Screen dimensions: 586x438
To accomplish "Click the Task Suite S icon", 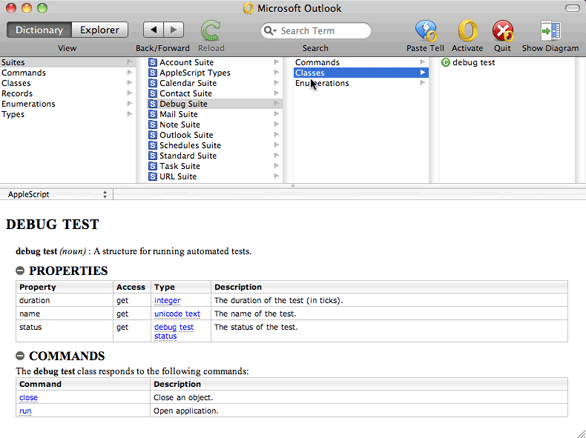I will [x=152, y=166].
